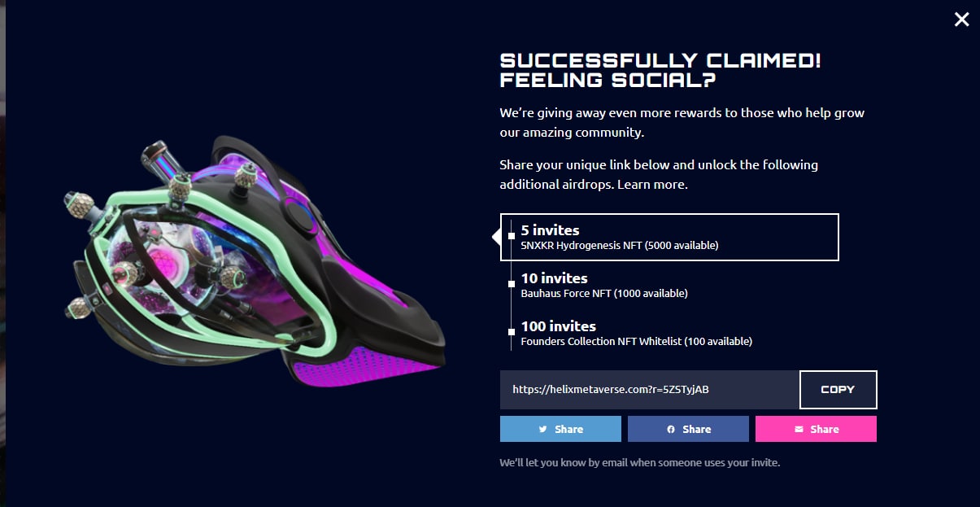Click the dark blue Facebook Share button
Viewport: 980px width, 507px height.
pyautogui.click(x=688, y=429)
